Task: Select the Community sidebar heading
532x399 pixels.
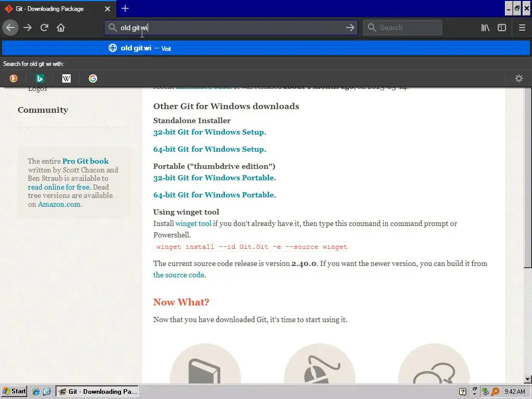Action: (x=43, y=110)
